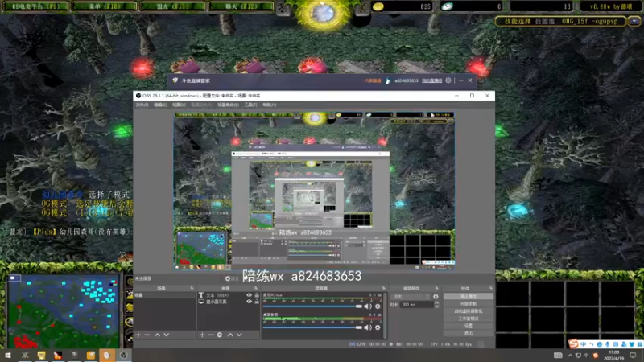The width and height of the screenshot is (644, 362).
Task: Click Windows Start button
Action: (8, 355)
